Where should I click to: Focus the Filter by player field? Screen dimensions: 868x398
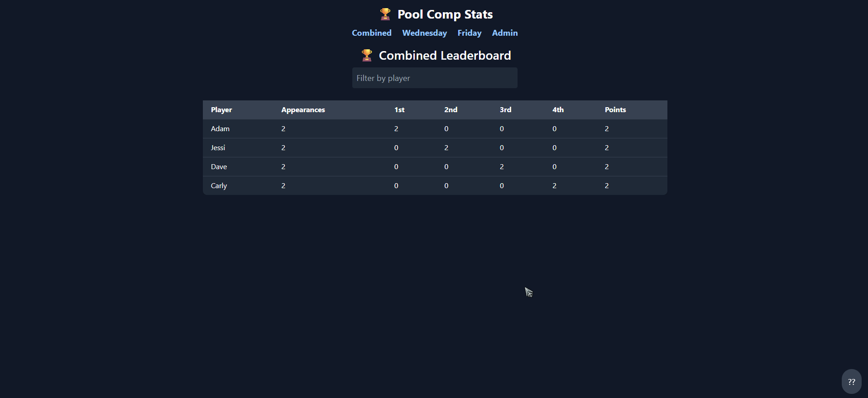[435, 78]
